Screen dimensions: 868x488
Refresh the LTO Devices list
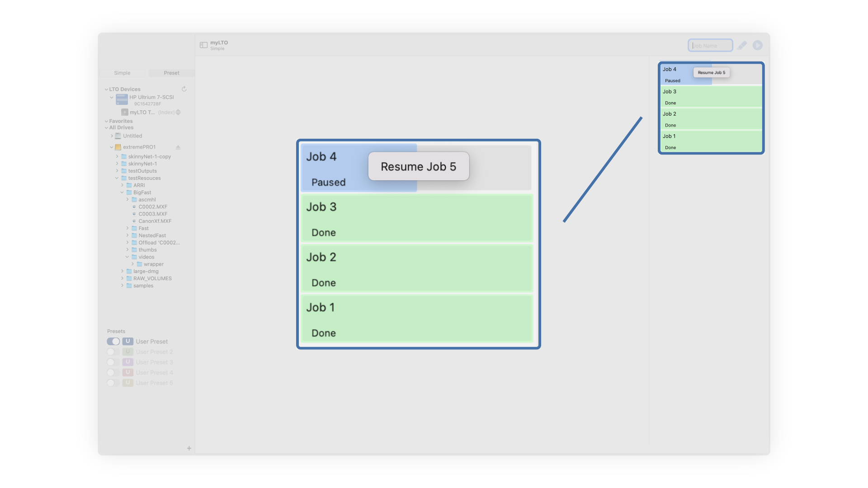184,89
